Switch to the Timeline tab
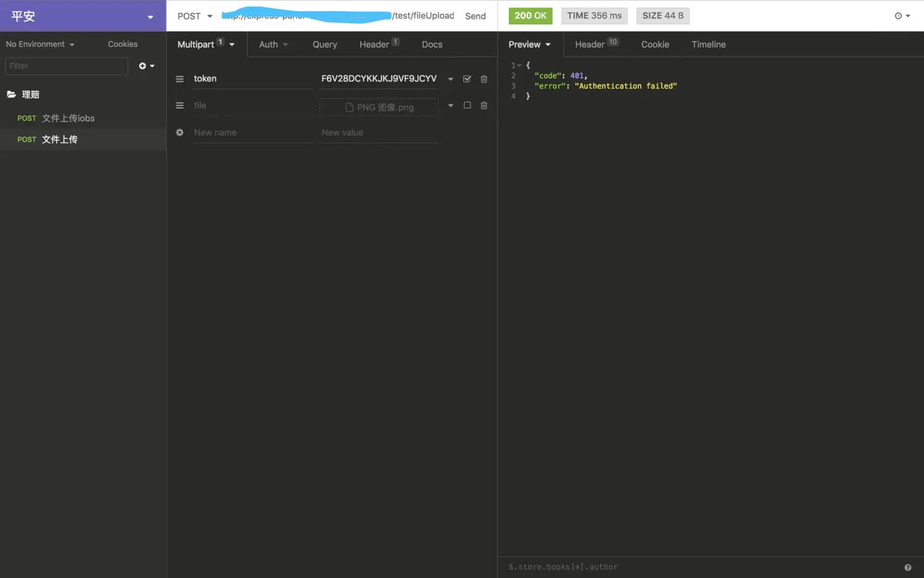 (708, 44)
